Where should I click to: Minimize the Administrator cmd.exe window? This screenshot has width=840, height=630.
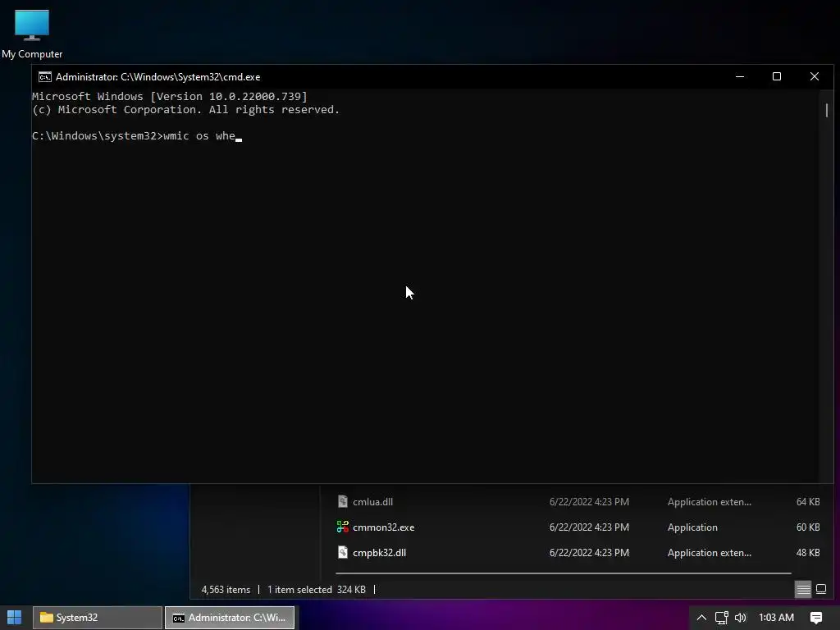point(740,76)
